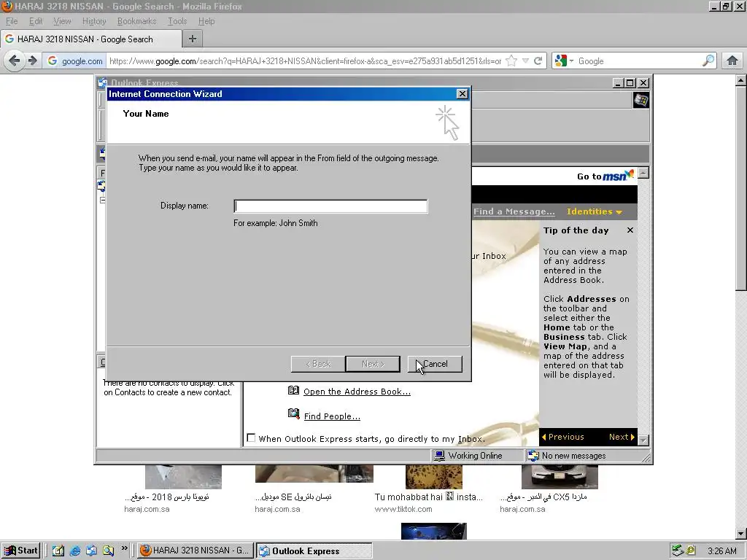The width and height of the screenshot is (747, 560).
Task: Click the Start button on taskbar
Action: point(20,551)
